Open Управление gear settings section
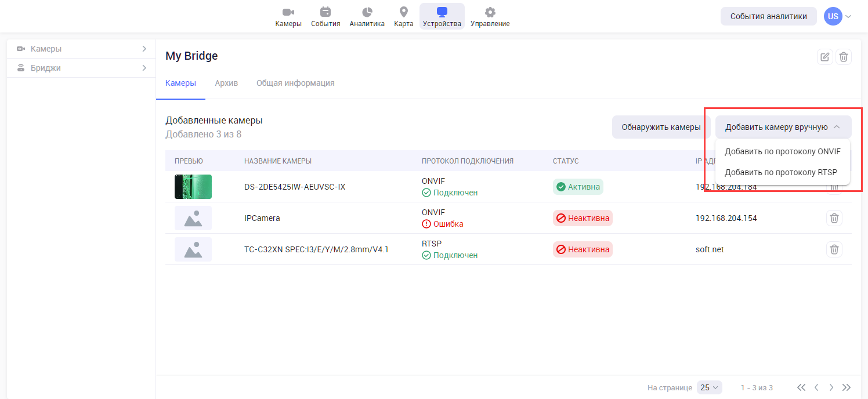Image resolution: width=868 pixels, height=399 pixels. [x=490, y=17]
